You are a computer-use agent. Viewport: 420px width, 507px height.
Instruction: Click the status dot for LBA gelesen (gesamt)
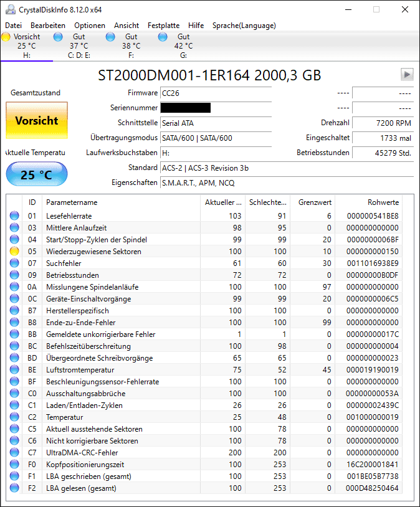click(14, 488)
